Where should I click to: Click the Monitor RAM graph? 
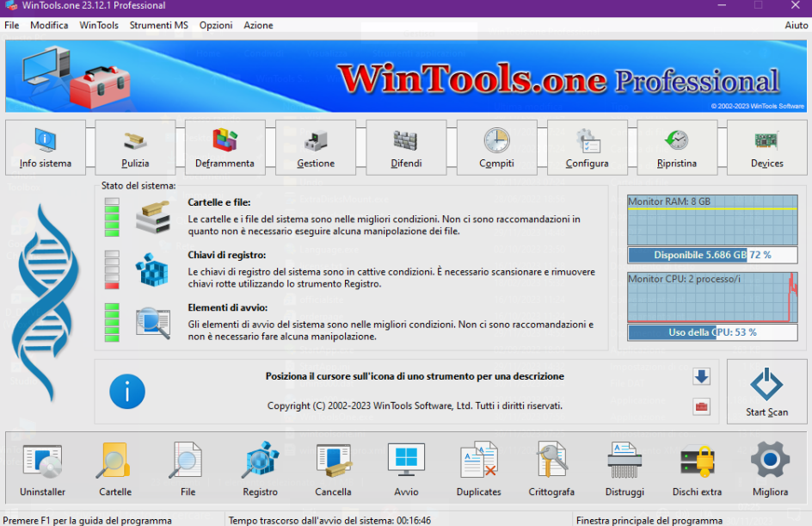(x=712, y=220)
